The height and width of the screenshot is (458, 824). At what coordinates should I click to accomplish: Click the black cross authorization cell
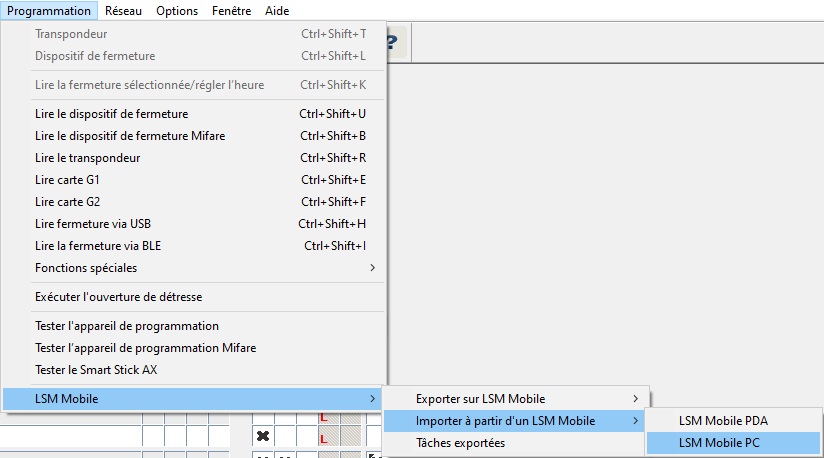tap(262, 436)
